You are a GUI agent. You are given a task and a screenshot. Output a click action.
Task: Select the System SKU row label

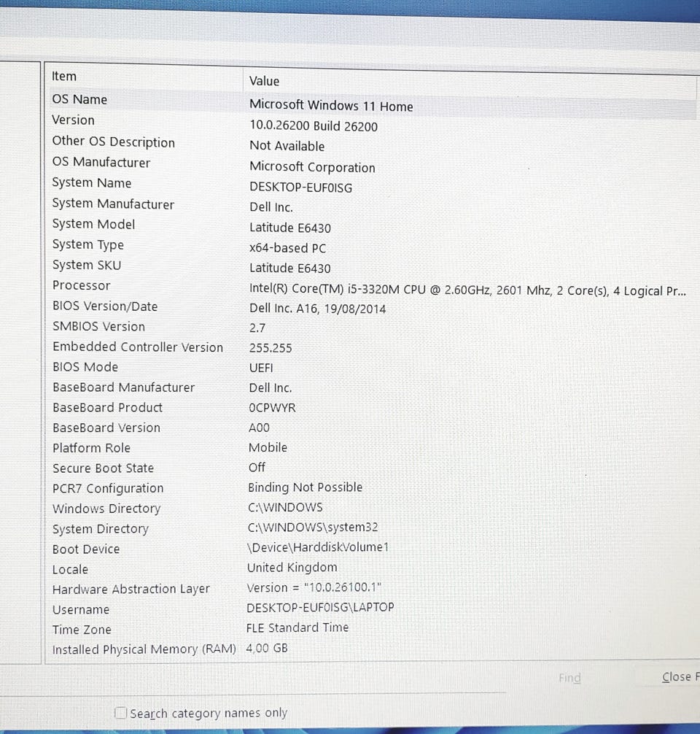[x=87, y=265]
